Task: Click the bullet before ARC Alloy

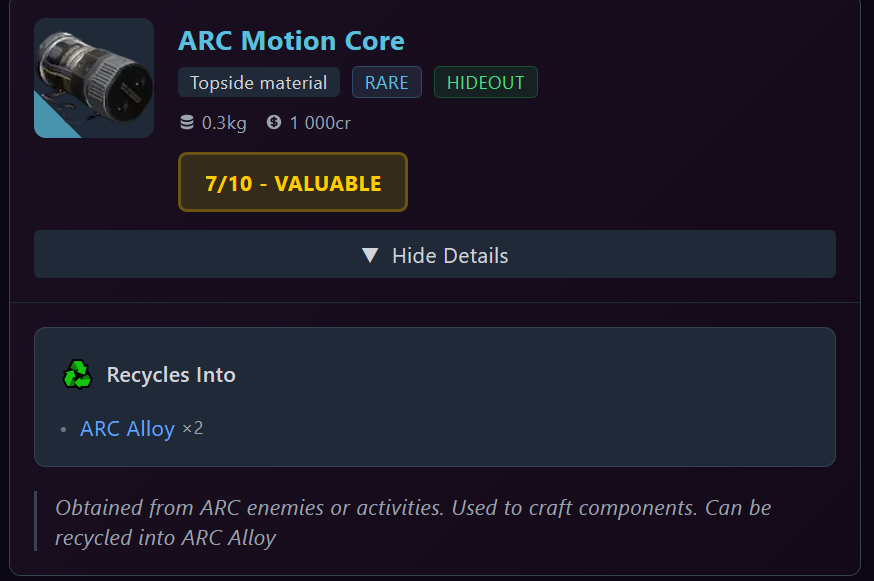Action: pos(63,430)
